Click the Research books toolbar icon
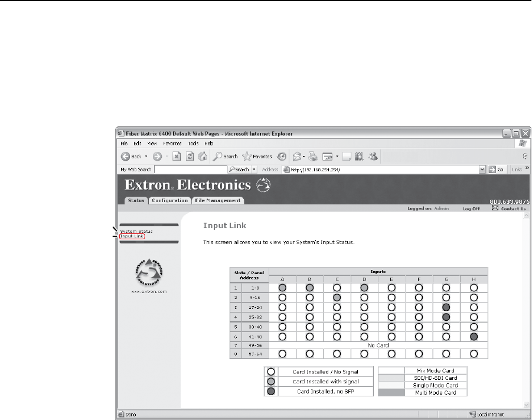Viewport: 532px width, 420px height. click(359, 157)
